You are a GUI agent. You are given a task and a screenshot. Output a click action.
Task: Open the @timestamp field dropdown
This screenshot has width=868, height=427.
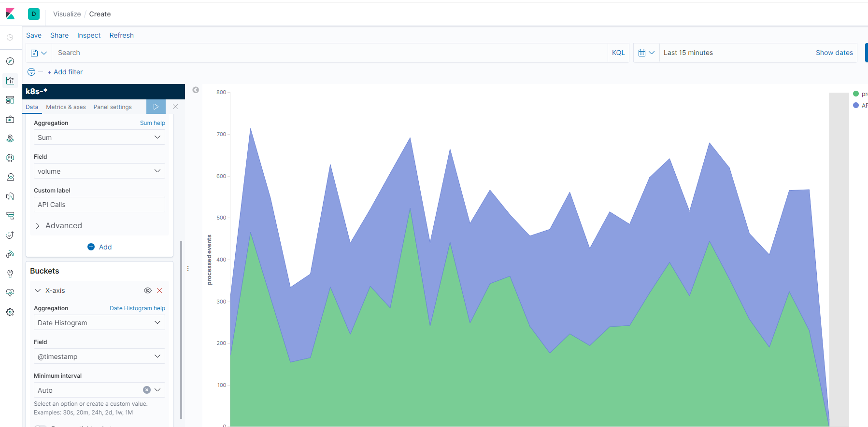99,357
